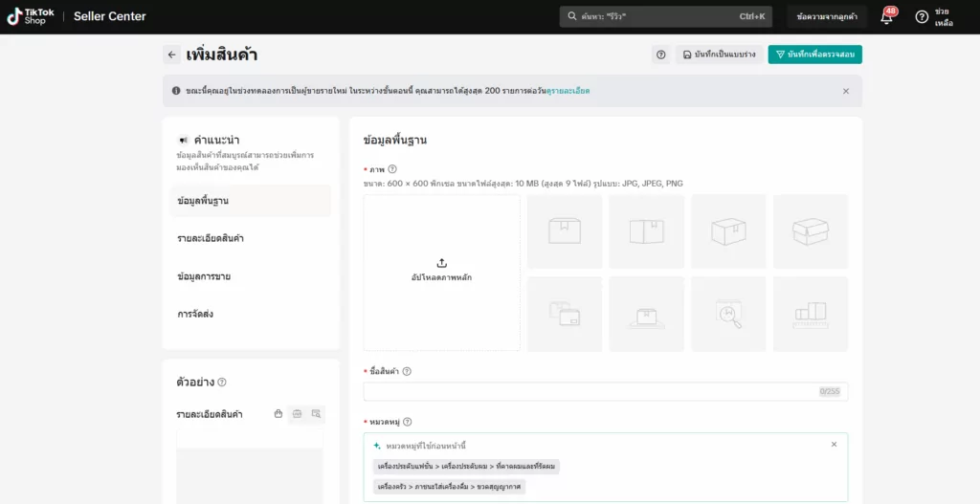Go to รายละเอียดสินค้า section in sidebar

pos(211,238)
